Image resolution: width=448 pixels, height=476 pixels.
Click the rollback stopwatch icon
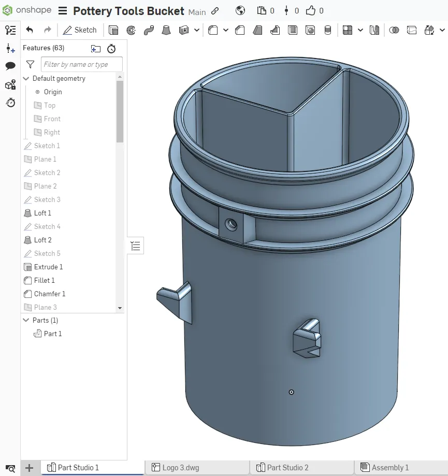click(111, 49)
